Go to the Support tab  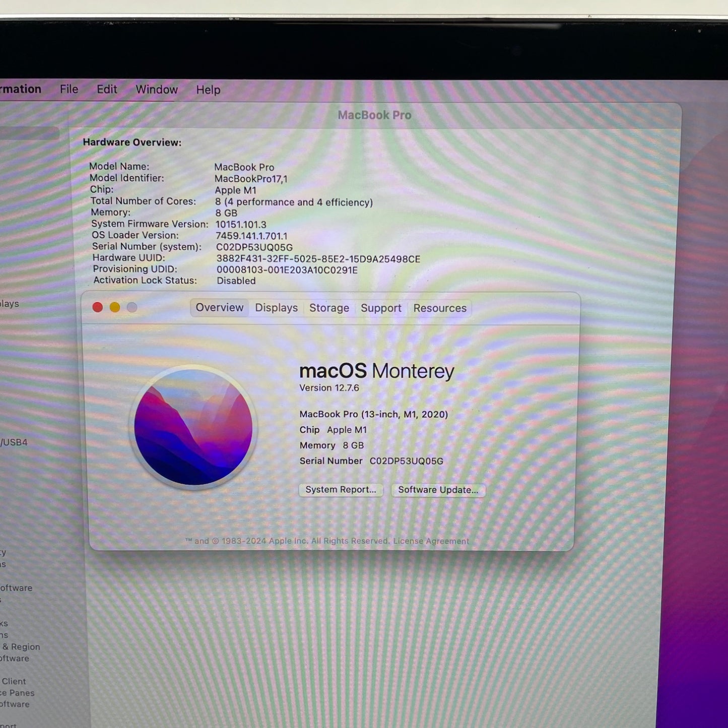[381, 308]
